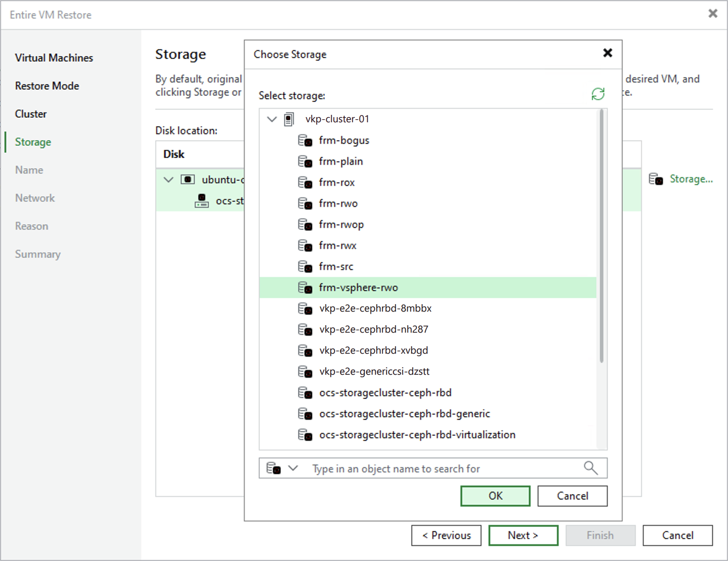Go to the Restore Mode step
The image size is (728, 561).
click(47, 86)
